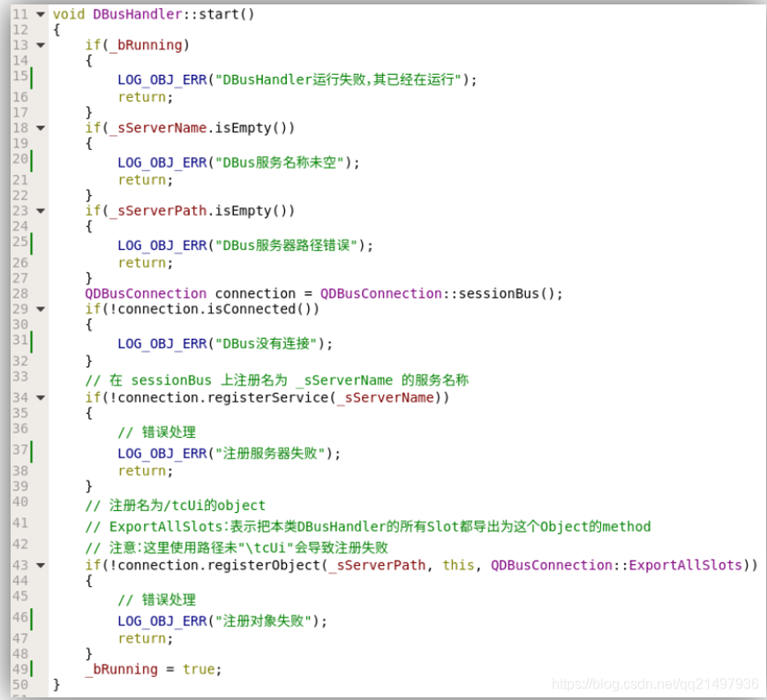The height and width of the screenshot is (700, 767).
Task: Click the string "DBusHandler运行失败,其已经在运行"
Action: [338, 79]
